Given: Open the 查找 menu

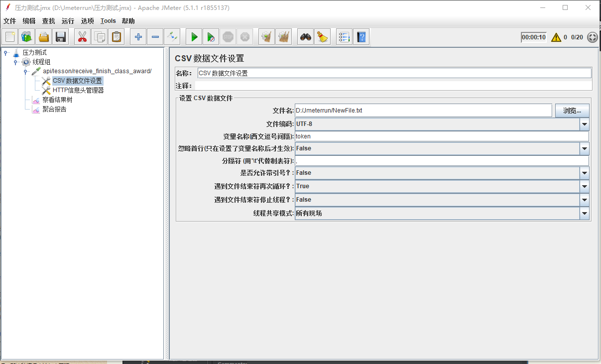Looking at the screenshot, I should click(49, 21).
